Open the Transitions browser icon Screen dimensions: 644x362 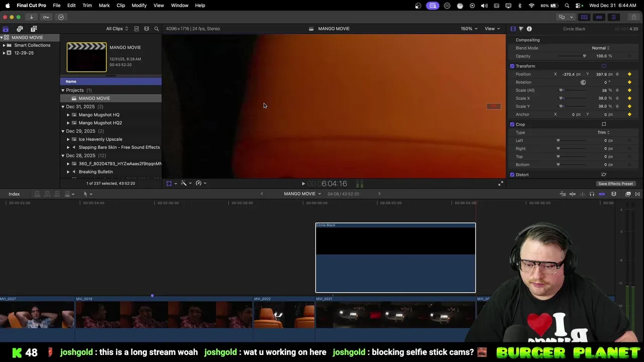click(637, 194)
